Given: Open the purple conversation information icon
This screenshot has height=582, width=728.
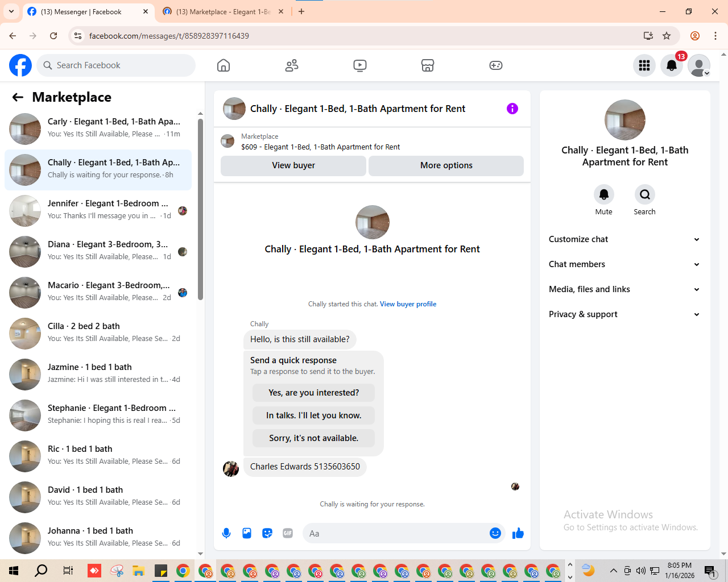Looking at the screenshot, I should click(x=512, y=109).
